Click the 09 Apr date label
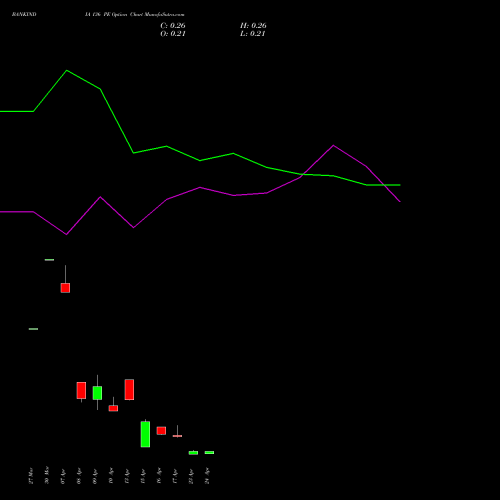 [x=95, y=476]
